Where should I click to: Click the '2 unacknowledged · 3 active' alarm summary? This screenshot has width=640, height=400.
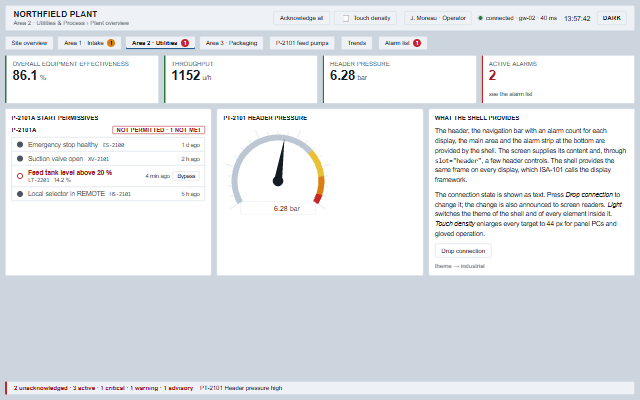tap(103, 388)
